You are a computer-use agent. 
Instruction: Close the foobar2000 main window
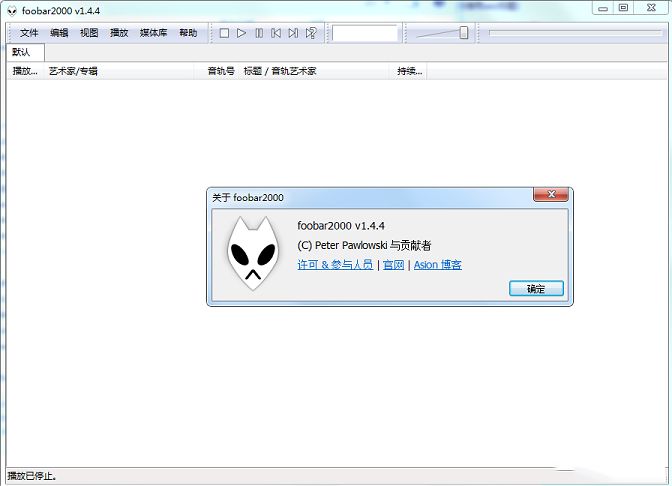pyautogui.click(x=651, y=8)
